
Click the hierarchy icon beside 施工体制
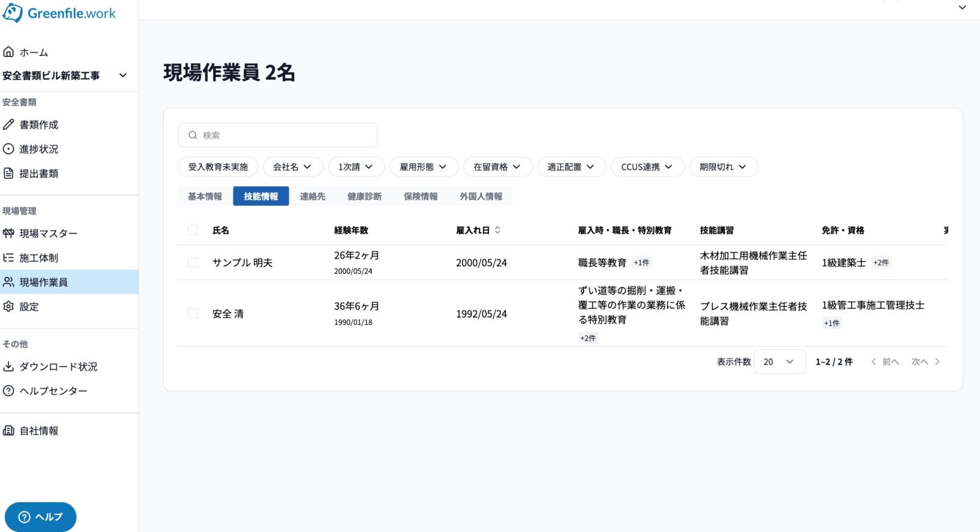(x=9, y=258)
